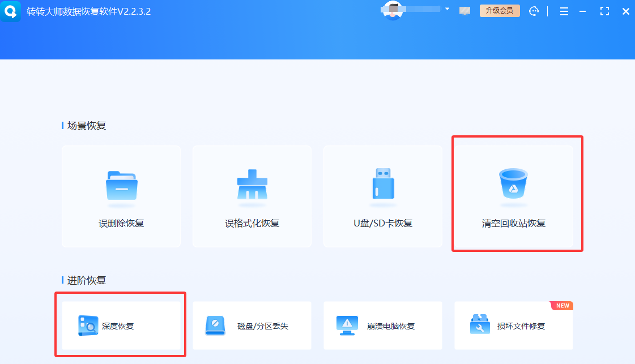The image size is (635, 364).
Task: Click the 场景恢复 section heading
Action: coord(86,126)
